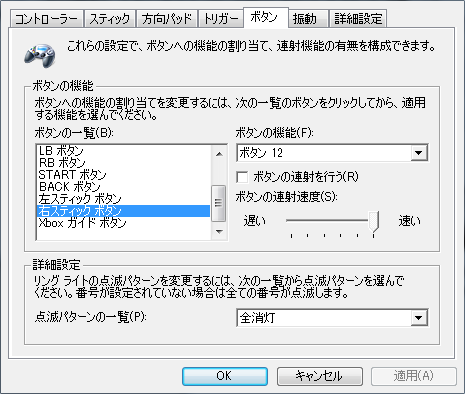The image size is (465, 394).
Task: Confirm settings with the OK button
Action: (225, 376)
